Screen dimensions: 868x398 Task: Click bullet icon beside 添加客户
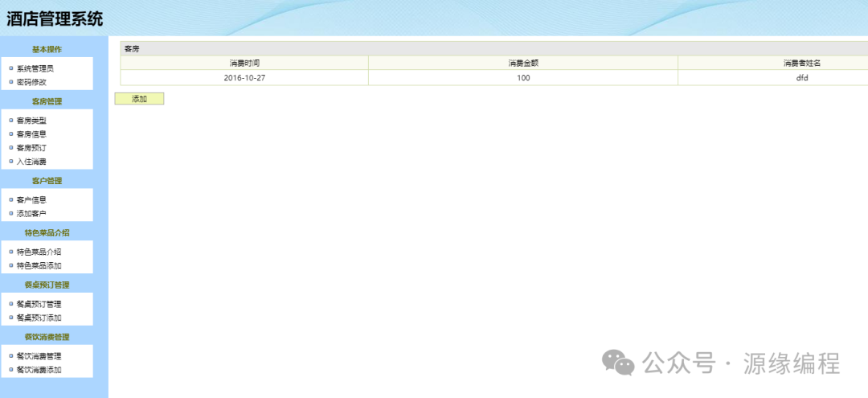point(11,213)
